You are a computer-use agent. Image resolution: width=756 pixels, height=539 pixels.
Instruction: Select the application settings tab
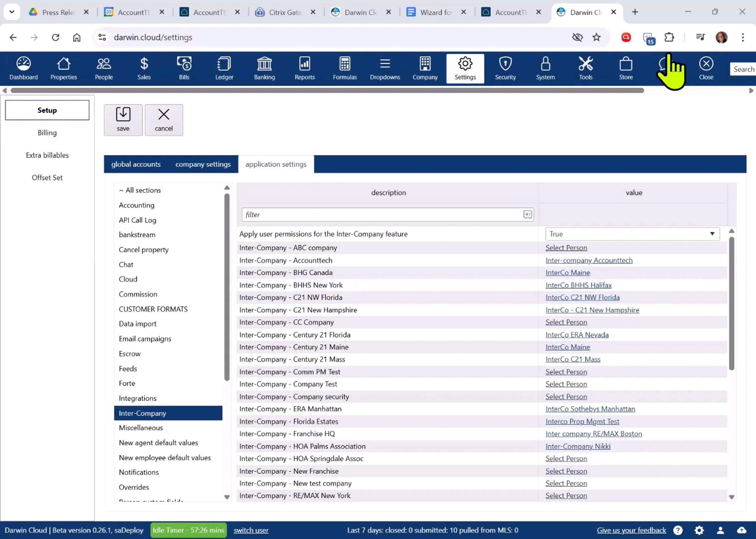[276, 164]
